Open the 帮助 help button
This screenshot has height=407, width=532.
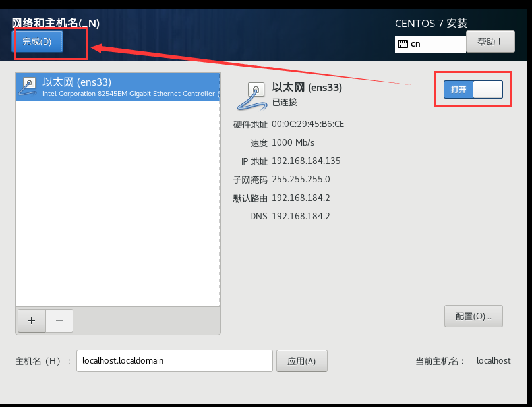[x=490, y=41]
